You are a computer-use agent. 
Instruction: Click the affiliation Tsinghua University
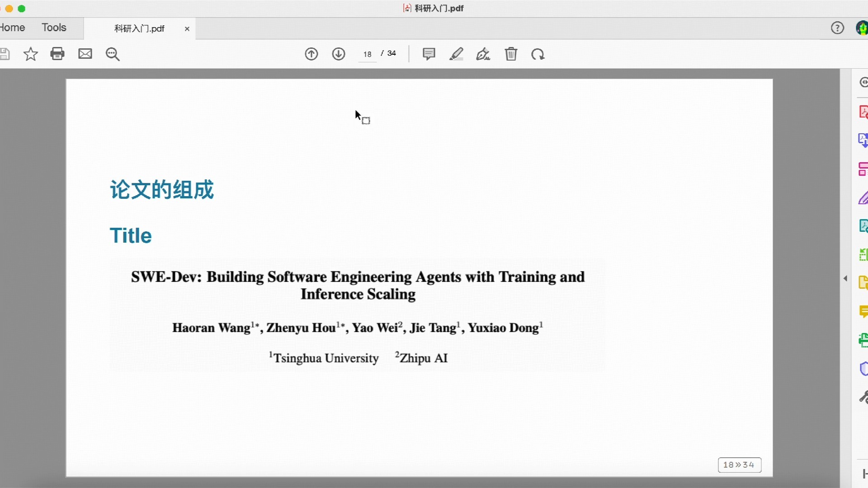326,358
